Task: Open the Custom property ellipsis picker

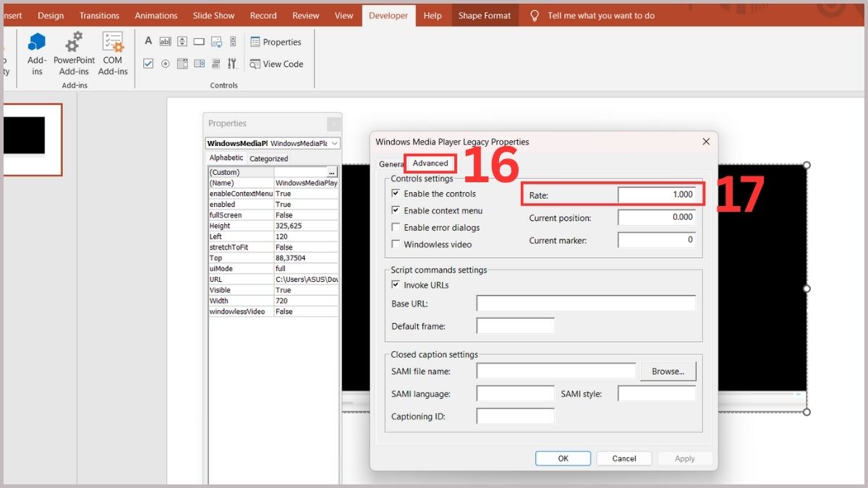Action: click(331, 171)
